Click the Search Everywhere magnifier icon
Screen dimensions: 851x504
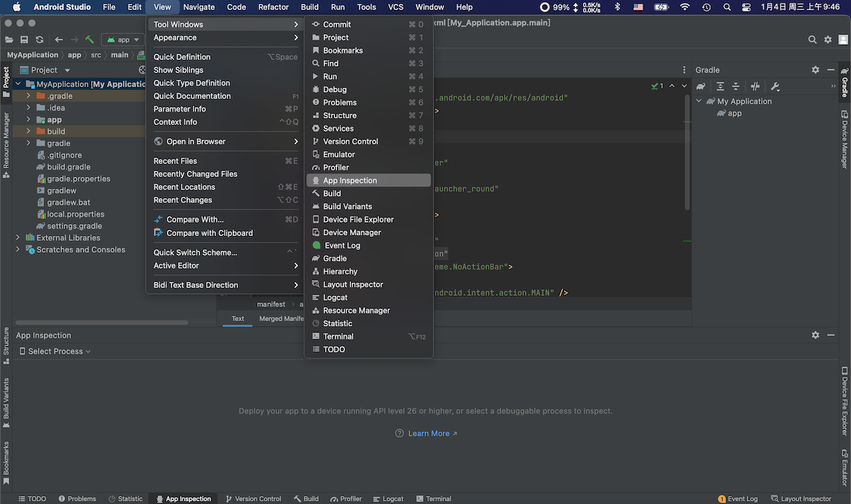(812, 40)
